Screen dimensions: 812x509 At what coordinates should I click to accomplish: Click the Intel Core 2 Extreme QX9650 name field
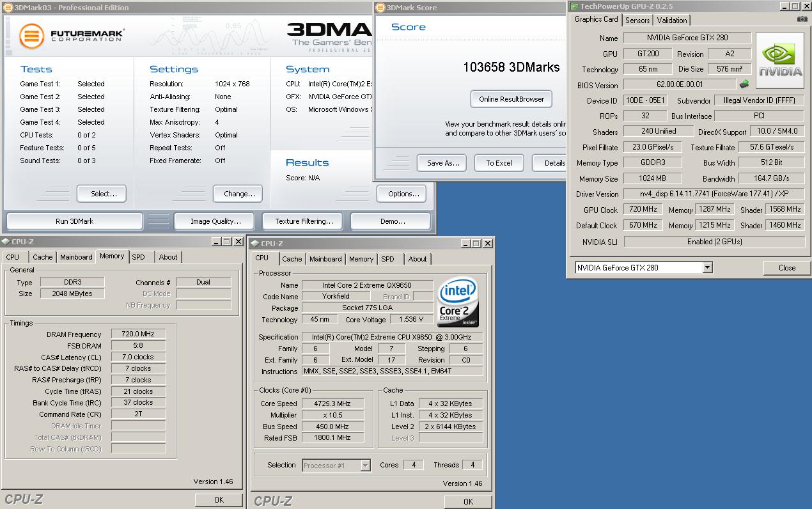coord(368,285)
